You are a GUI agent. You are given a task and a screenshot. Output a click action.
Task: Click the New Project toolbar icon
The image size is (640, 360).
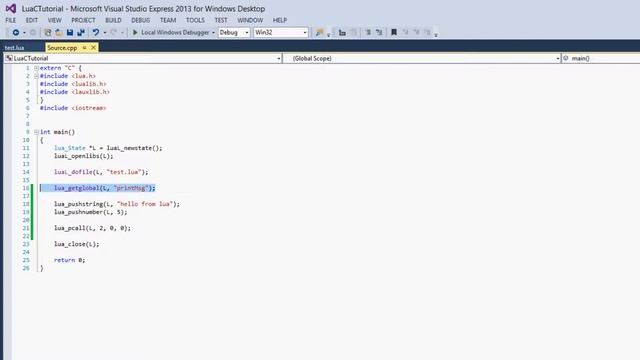(x=47, y=32)
